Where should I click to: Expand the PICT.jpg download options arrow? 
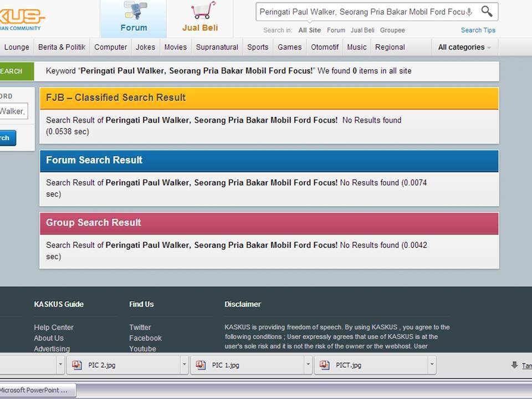click(x=432, y=365)
